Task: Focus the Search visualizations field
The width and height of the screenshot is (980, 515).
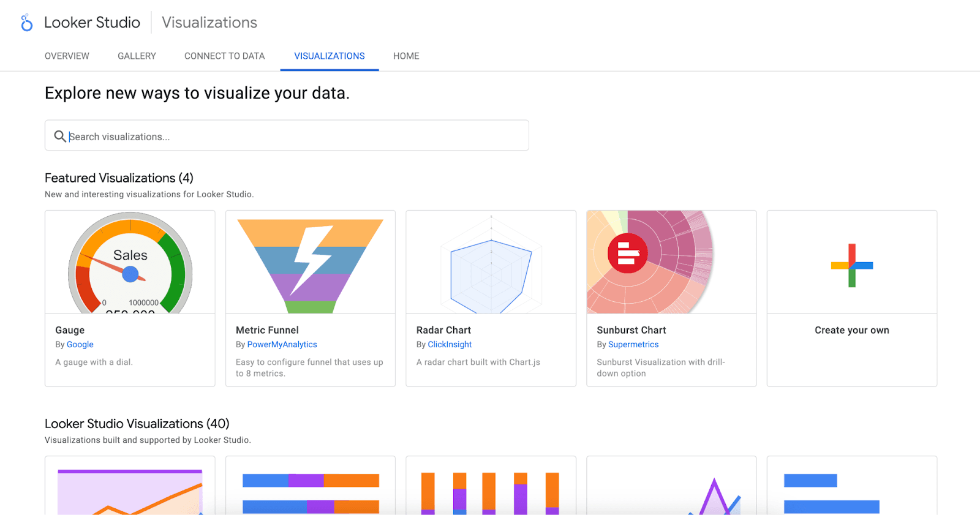Action: pos(294,136)
